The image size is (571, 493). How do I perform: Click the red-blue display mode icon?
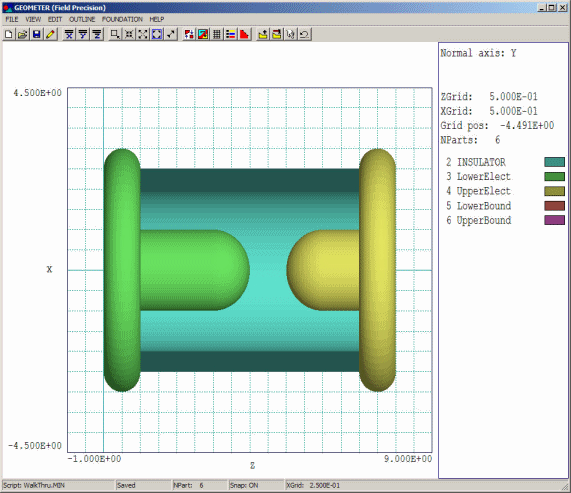pyautogui.click(x=189, y=35)
